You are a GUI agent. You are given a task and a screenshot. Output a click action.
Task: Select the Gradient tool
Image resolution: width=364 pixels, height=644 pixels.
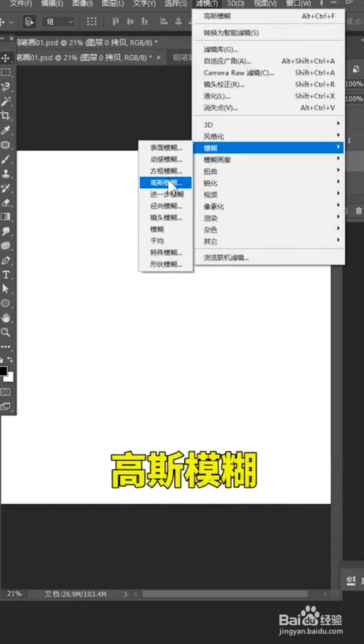[x=6, y=217]
